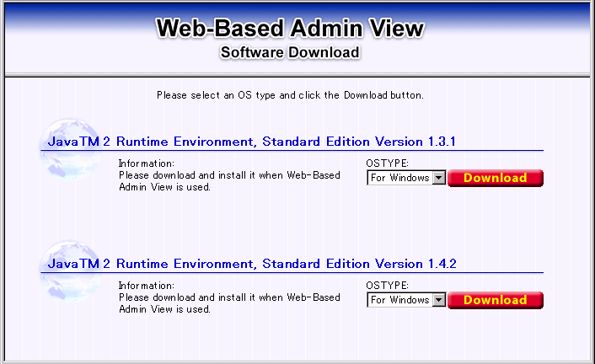
Task: Click the Information text under Version 1.3.1
Action: click(x=229, y=175)
